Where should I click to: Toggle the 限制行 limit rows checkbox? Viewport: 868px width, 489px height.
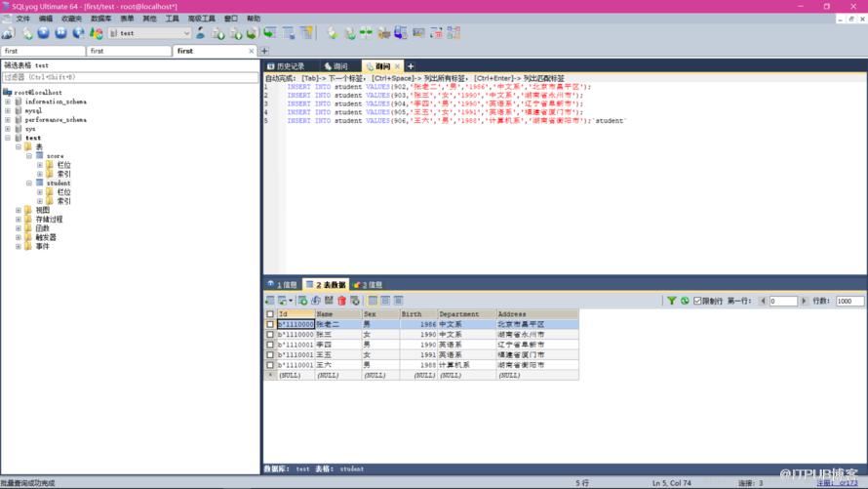(x=697, y=301)
